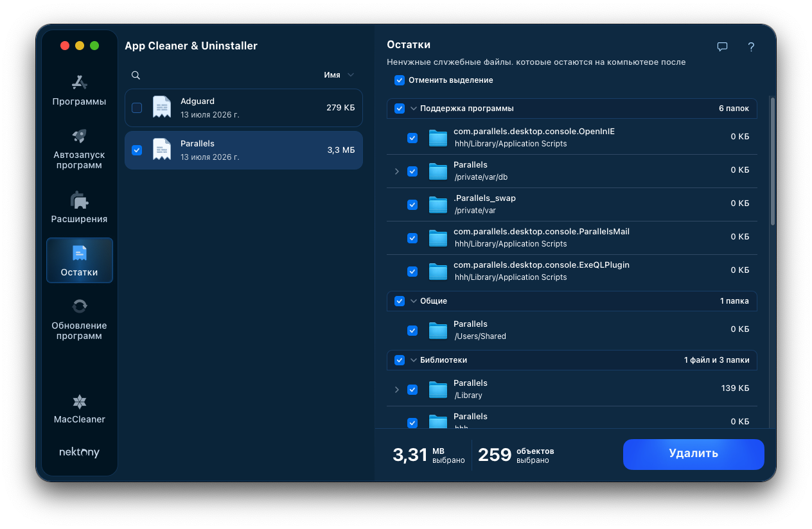Open the Имя sort dropdown
This screenshot has height=529, width=812.
click(339, 75)
